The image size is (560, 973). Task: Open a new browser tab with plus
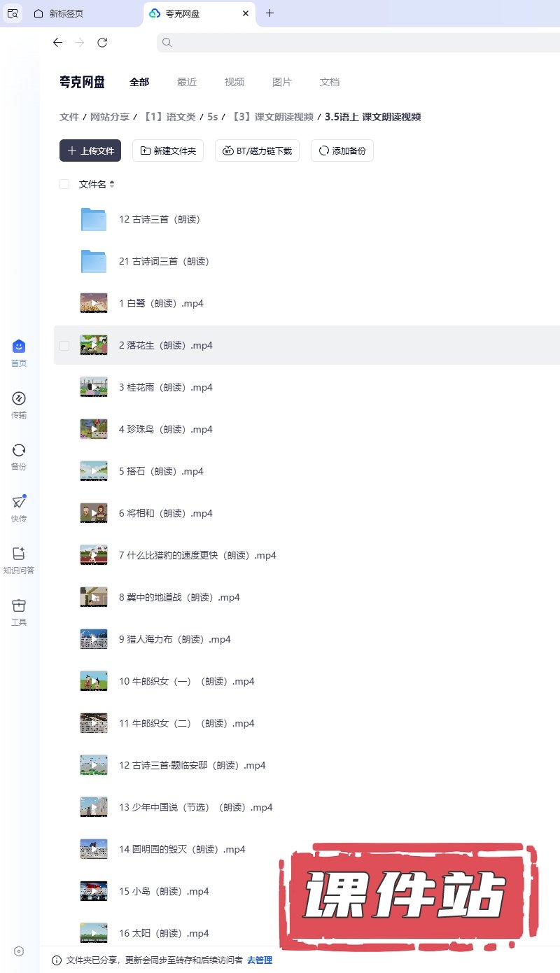(270, 13)
